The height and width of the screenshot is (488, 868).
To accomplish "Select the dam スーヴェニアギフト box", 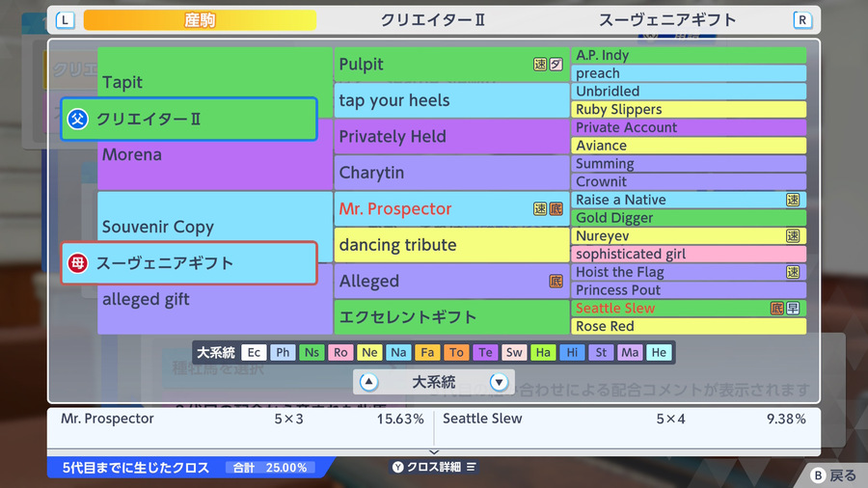I will [x=189, y=263].
